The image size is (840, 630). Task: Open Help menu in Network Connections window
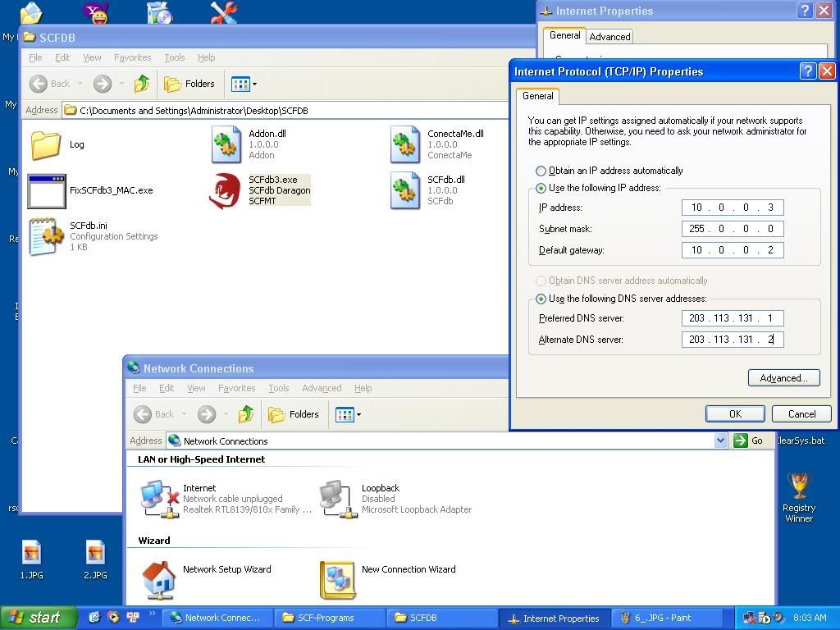click(363, 388)
